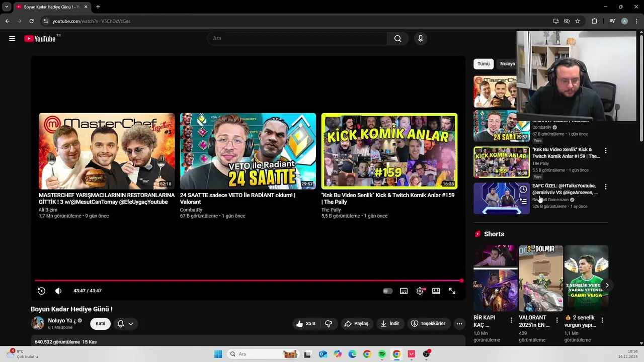Image resolution: width=644 pixels, height=362 pixels.
Task: Open player settings gear
Action: pyautogui.click(x=420, y=291)
